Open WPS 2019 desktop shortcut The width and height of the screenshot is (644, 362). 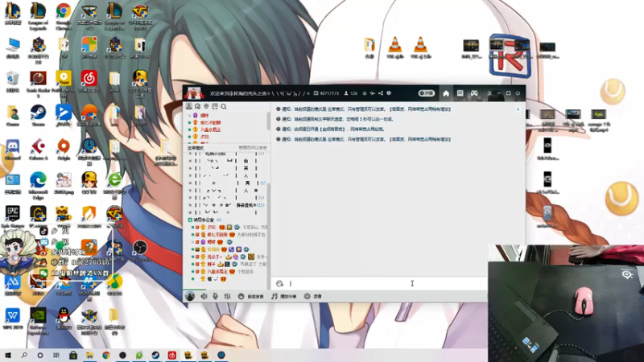pos(13,319)
